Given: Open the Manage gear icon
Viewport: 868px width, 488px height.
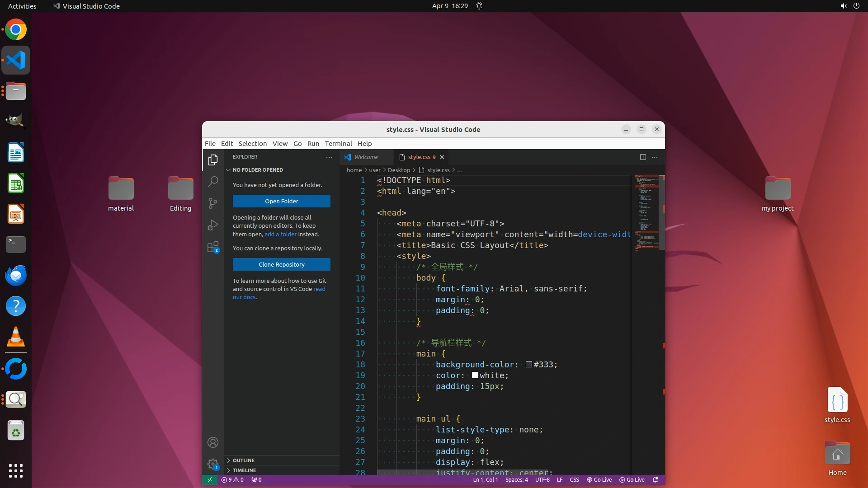Looking at the screenshot, I should [213, 464].
